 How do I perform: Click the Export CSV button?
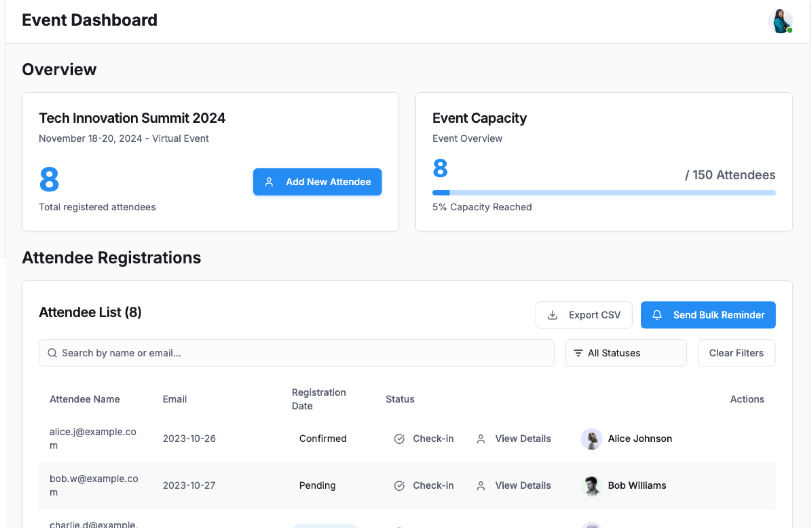click(x=584, y=315)
